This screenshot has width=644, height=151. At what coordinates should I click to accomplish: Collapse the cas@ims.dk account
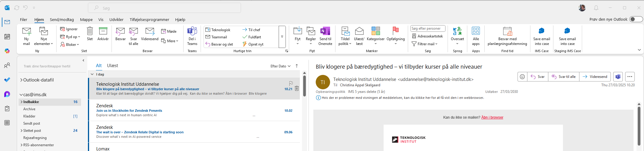pos(22,95)
